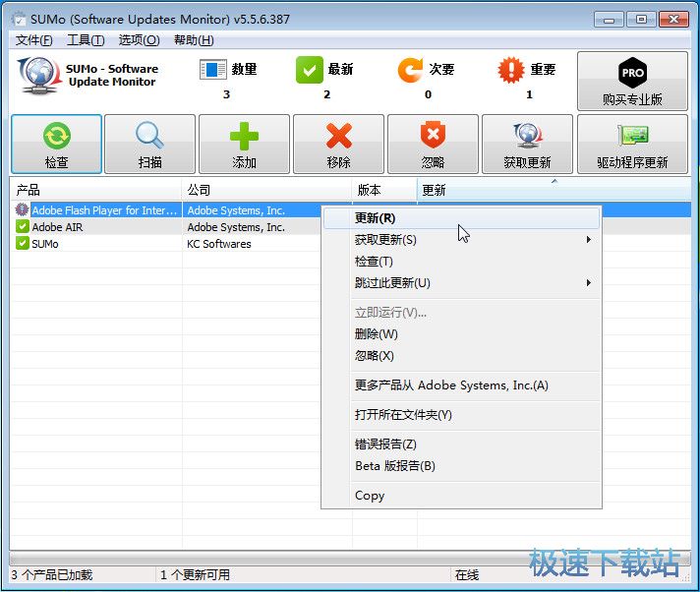This screenshot has height=592, width=700.
Task: Click the SUMo globe logo icon
Action: click(39, 75)
